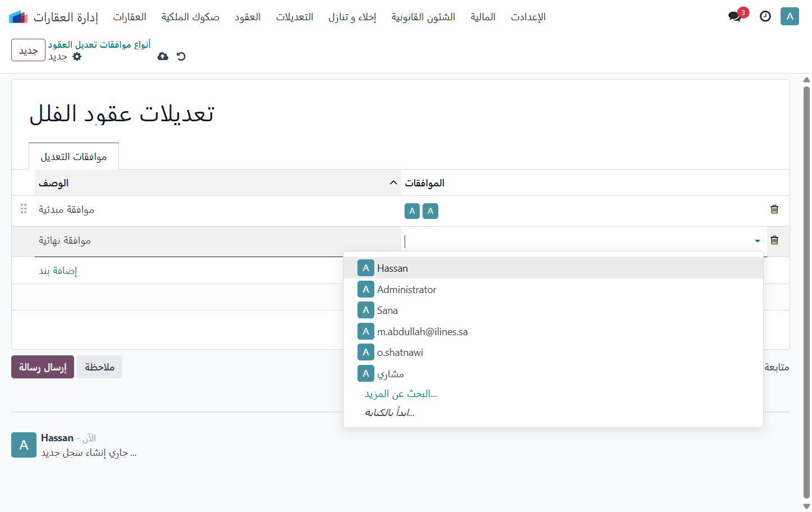Open the العقود menu
Image resolution: width=812 pixels, height=512 pixels.
coord(247,17)
